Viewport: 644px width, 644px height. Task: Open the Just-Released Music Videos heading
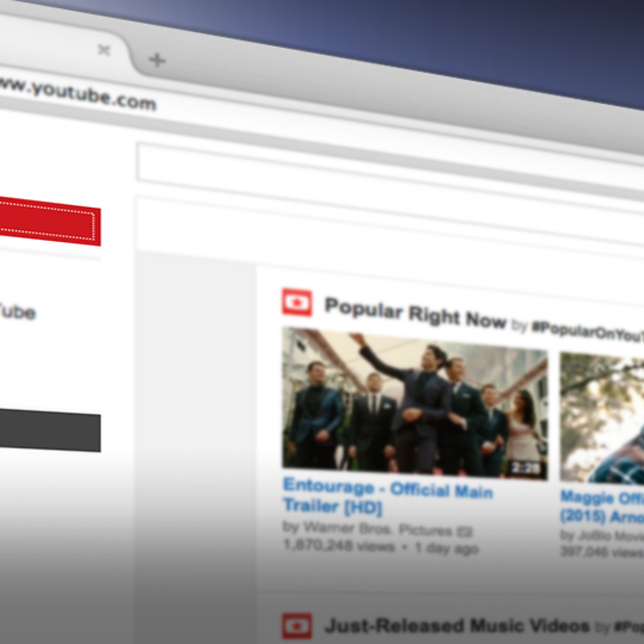coord(457,626)
